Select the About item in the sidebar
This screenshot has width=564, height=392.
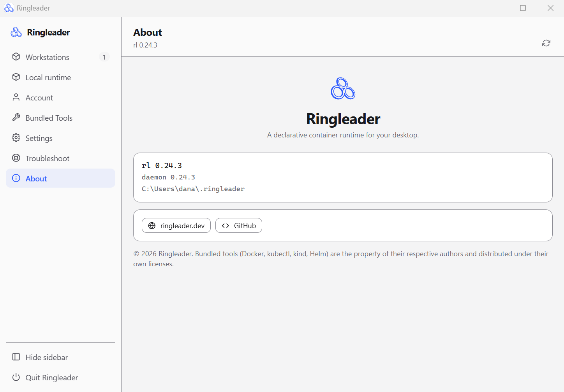pos(60,178)
